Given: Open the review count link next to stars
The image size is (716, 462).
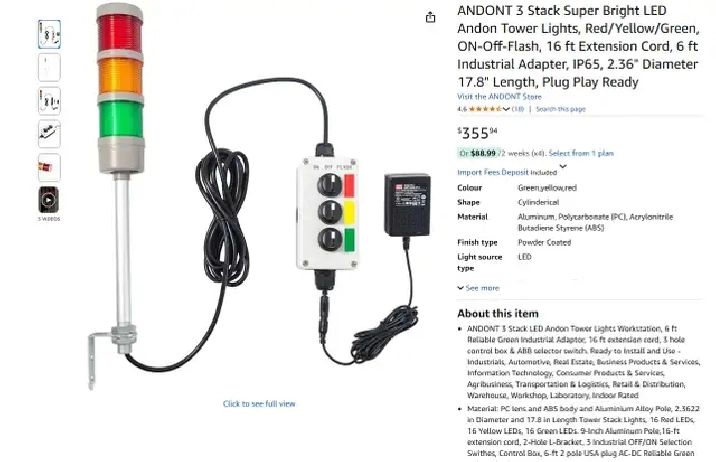Looking at the screenshot, I should [x=517, y=109].
